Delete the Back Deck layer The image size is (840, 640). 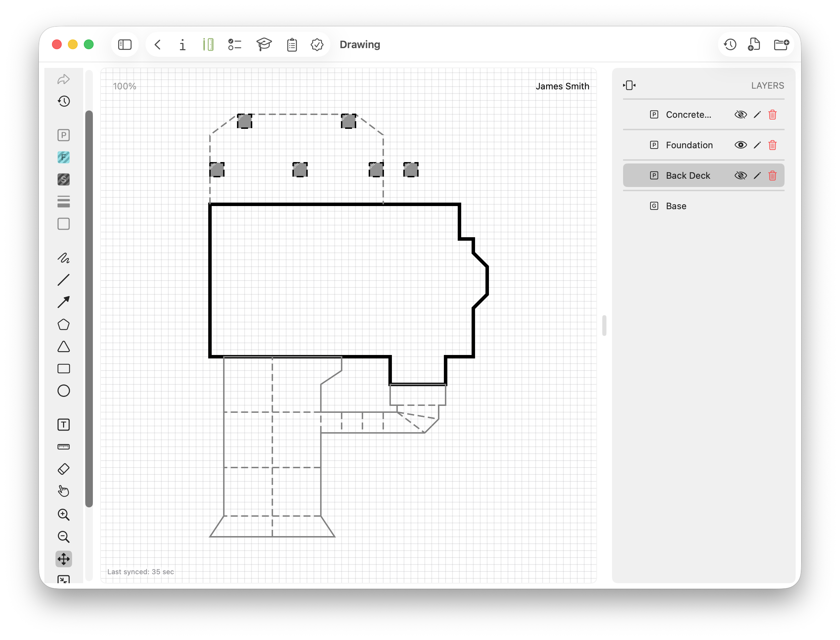pos(772,176)
